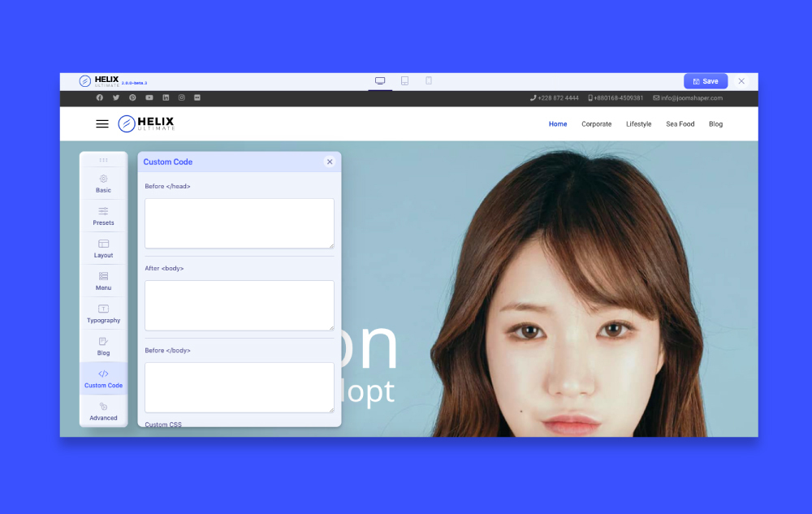
Task: Grab the sidebar drag handle dots
Action: 104,160
